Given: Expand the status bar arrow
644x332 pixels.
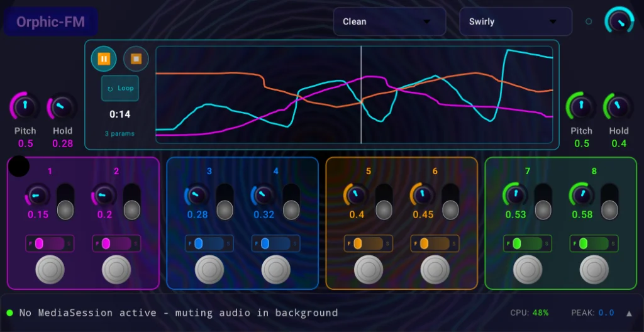Looking at the screenshot, I should 628,313.
